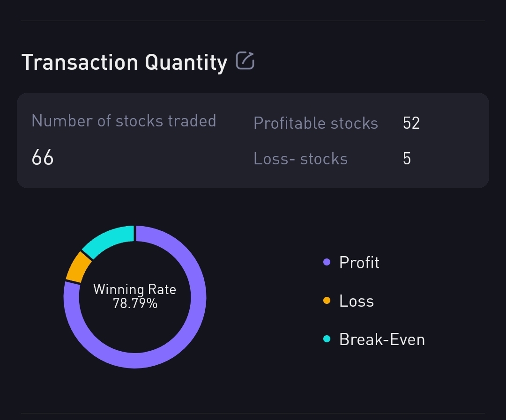Click the divider line above Transaction Quantity
Screen dimensions: 506x420
click(x=253, y=21)
